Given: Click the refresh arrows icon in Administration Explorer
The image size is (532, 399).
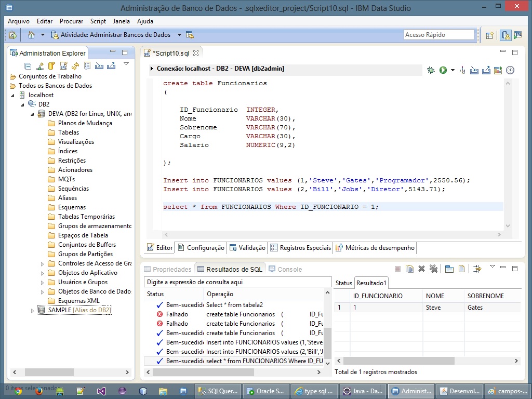Looking at the screenshot, I should (75, 66).
